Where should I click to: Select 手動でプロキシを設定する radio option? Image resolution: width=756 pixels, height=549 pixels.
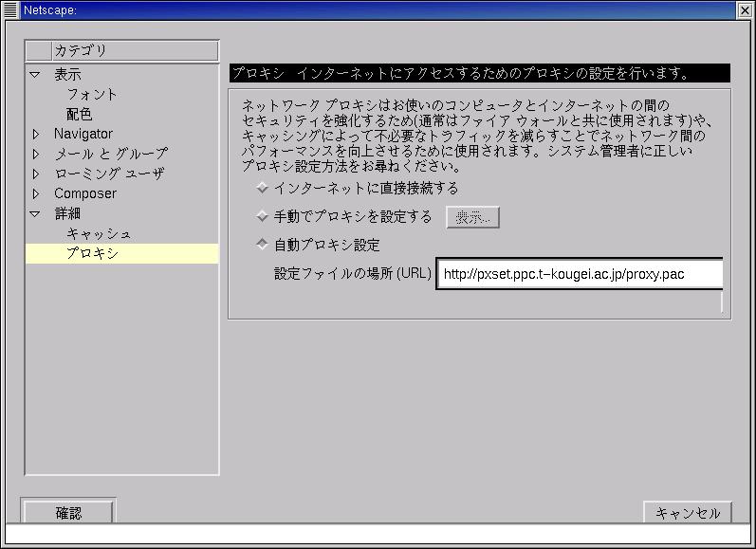[x=262, y=216]
